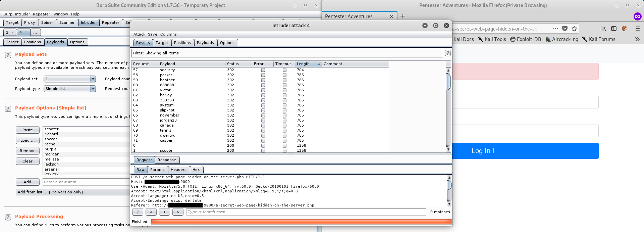The height and width of the screenshot is (232, 644).
Task: Toggle Error checkbox for slipknot row
Action: pyautogui.click(x=263, y=110)
